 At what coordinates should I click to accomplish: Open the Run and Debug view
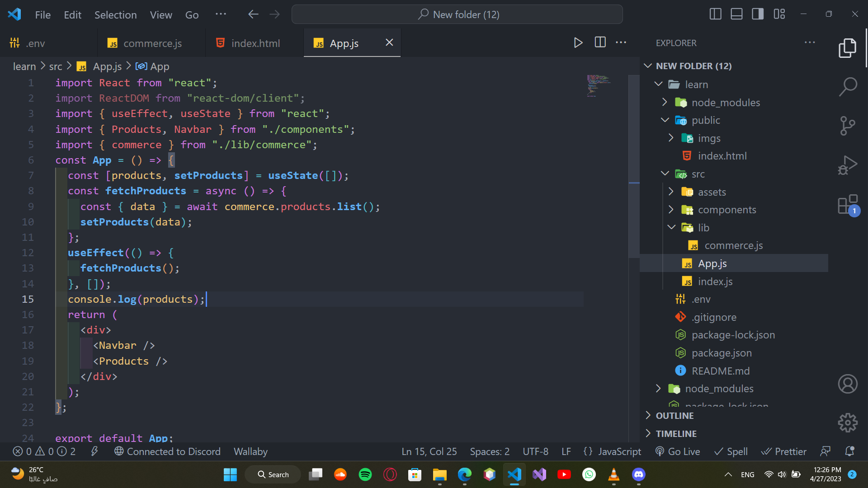848,165
